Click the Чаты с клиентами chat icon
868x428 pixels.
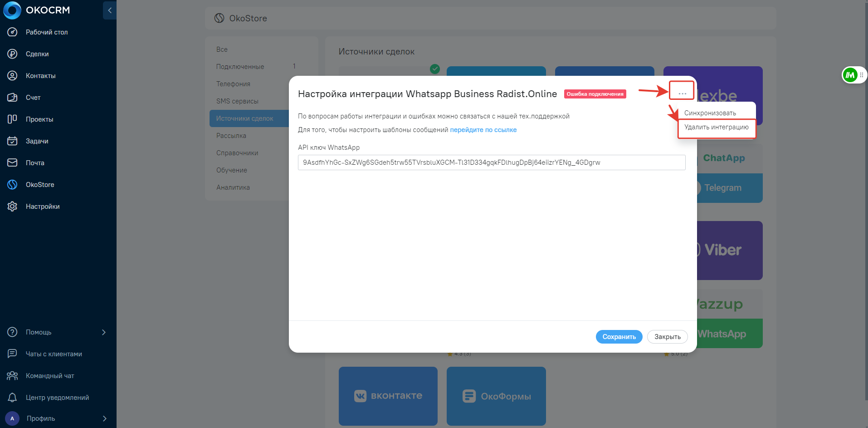(12, 354)
